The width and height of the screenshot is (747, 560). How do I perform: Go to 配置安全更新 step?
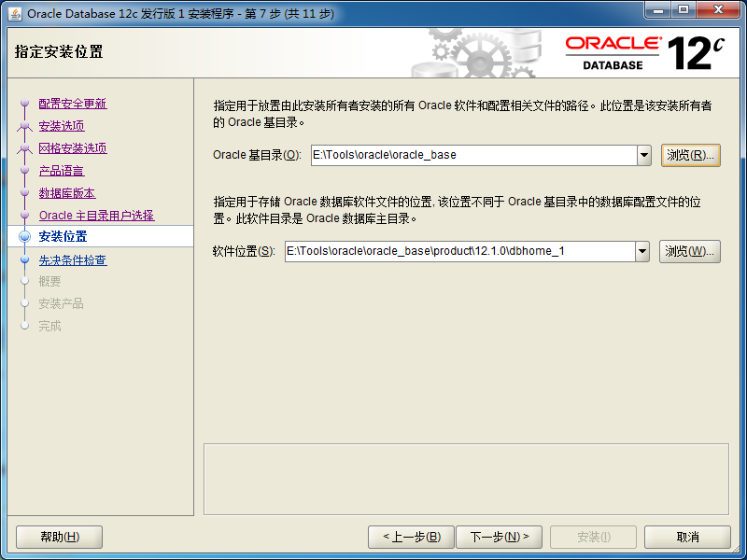pyautogui.click(x=73, y=104)
